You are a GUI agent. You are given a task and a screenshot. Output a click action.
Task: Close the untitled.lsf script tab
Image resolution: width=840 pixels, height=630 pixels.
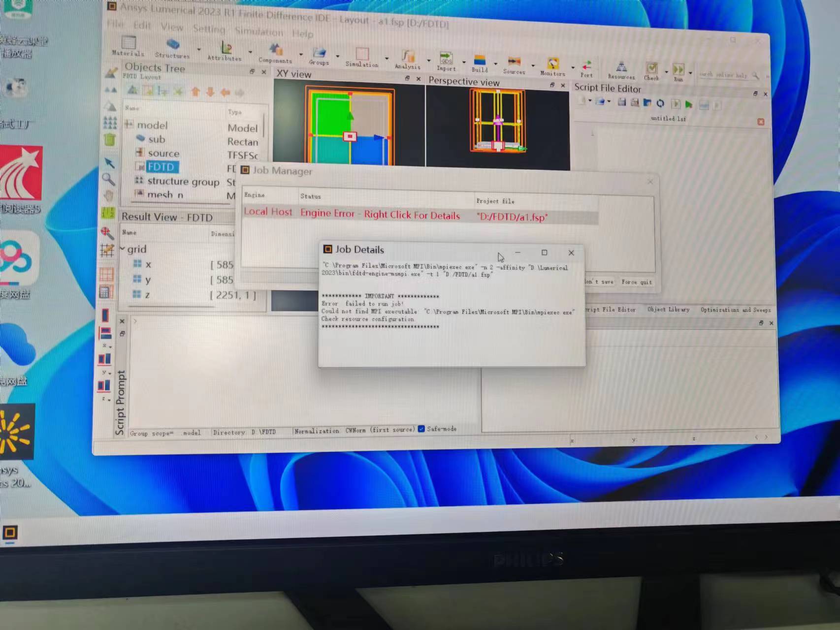point(761,122)
